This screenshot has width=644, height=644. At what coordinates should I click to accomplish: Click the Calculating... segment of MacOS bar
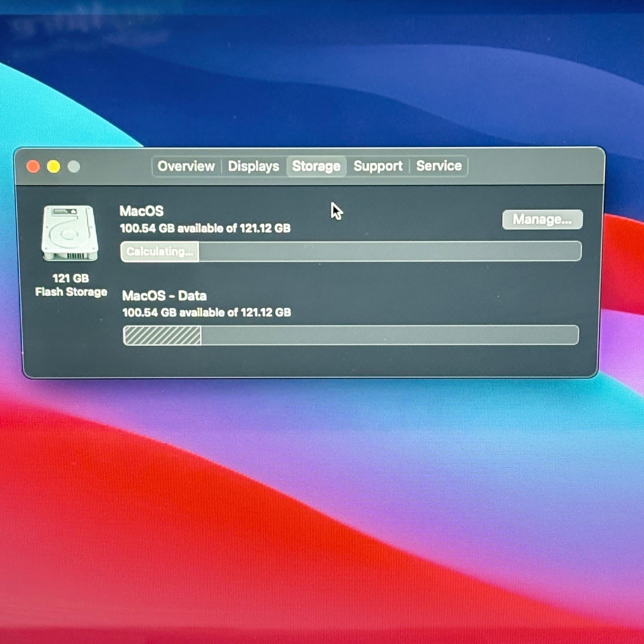coord(160,252)
